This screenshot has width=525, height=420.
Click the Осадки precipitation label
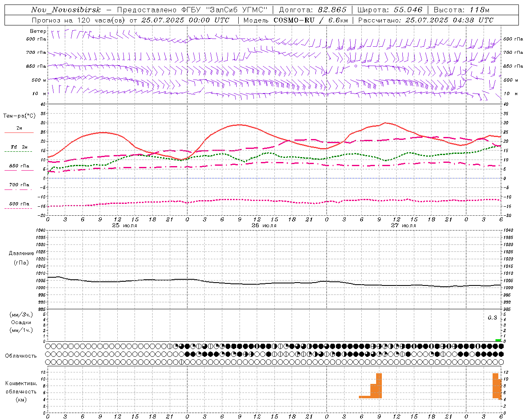click(21, 322)
